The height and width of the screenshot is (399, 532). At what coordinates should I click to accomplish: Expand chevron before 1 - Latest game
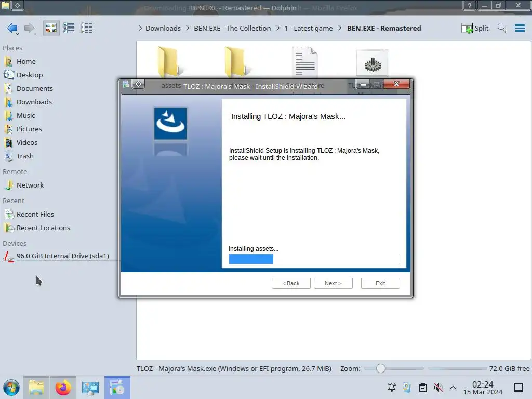[278, 28]
